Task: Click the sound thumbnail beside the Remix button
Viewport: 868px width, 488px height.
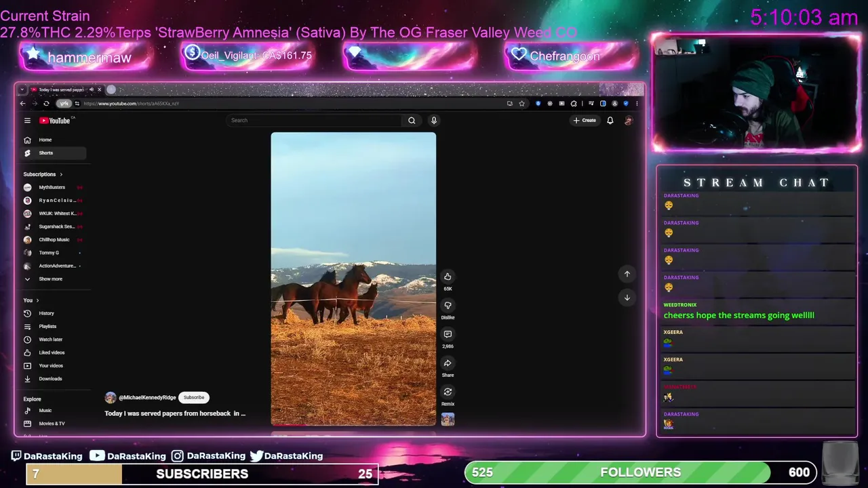Action: (x=448, y=420)
